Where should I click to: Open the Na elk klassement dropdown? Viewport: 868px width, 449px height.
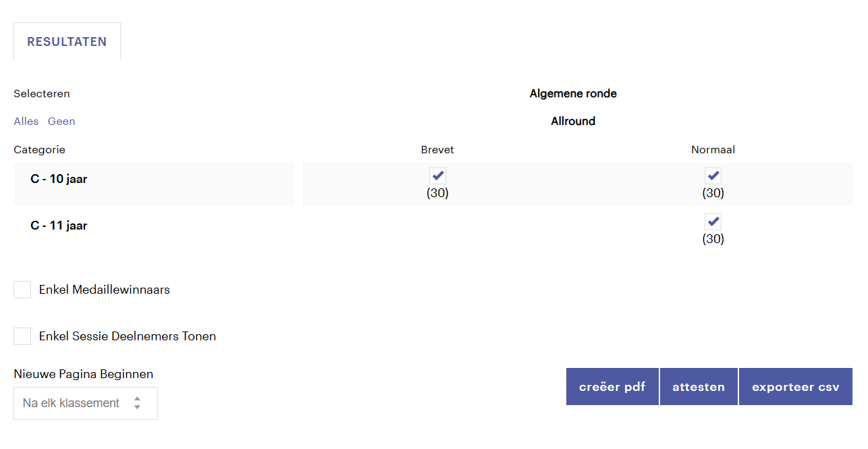[85, 403]
